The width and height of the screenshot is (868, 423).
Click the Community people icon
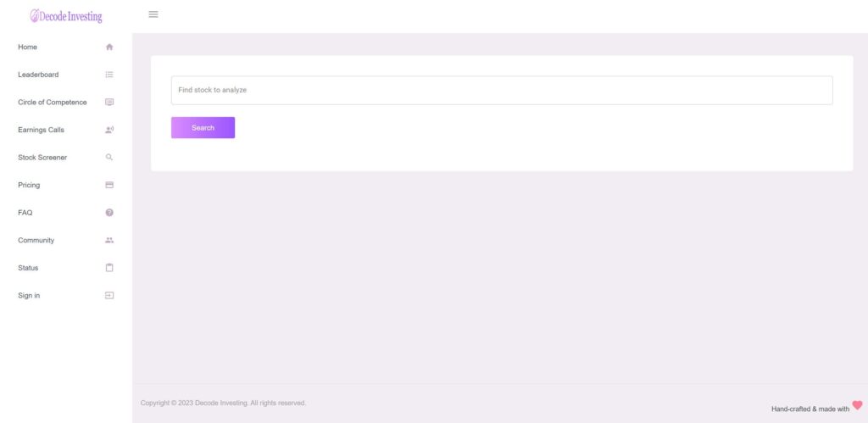pyautogui.click(x=109, y=241)
